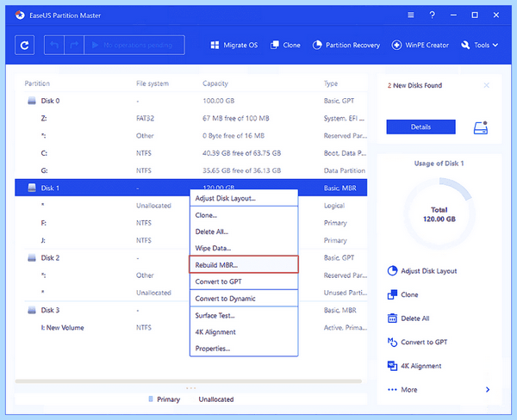The width and height of the screenshot is (517, 420).
Task: Choose Clone... in context menu
Action: pyautogui.click(x=244, y=215)
